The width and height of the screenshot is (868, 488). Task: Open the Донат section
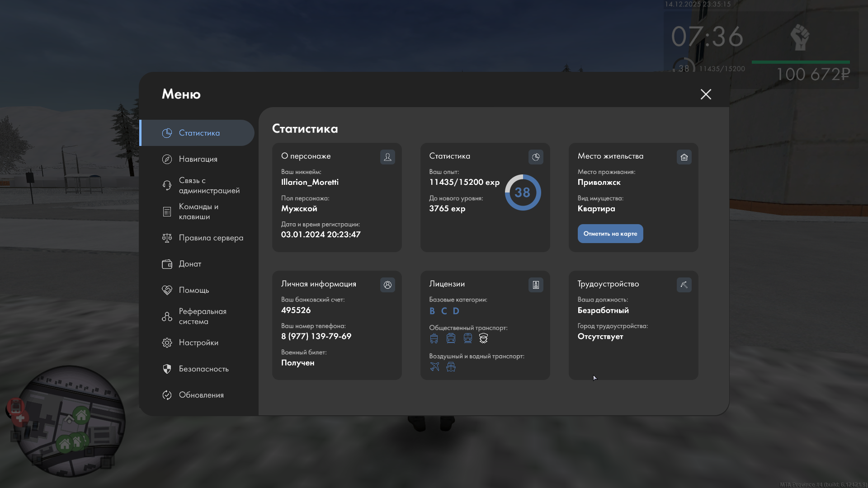[190, 264]
